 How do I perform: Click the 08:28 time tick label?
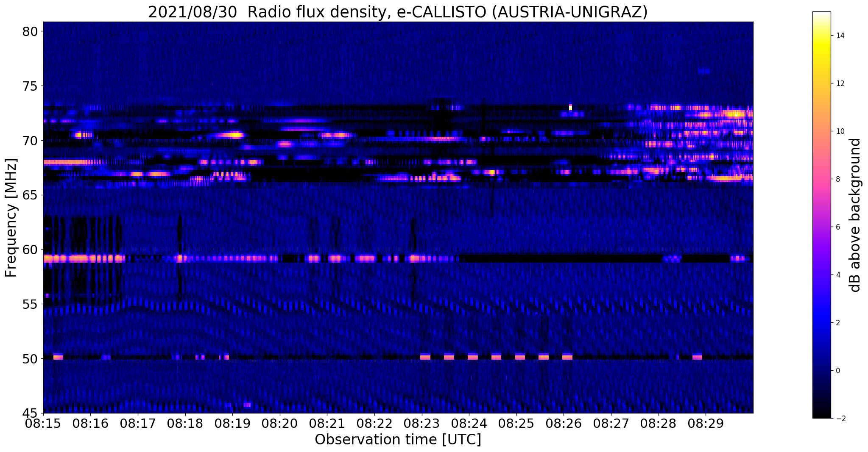(659, 424)
